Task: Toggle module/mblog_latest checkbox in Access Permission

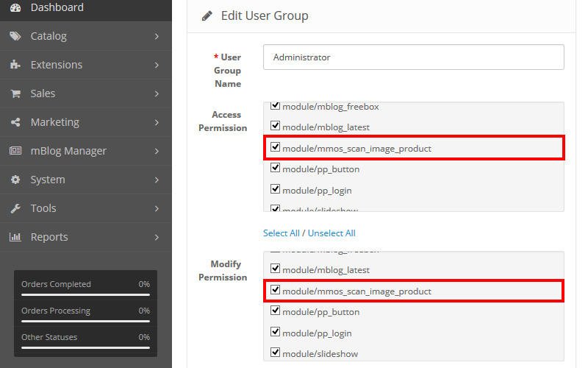Action: pyautogui.click(x=276, y=127)
